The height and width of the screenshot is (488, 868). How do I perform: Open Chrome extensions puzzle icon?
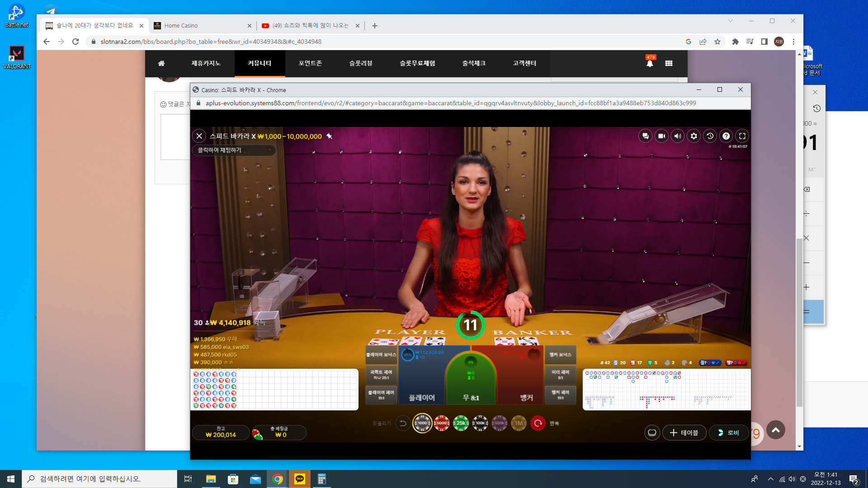(x=736, y=42)
